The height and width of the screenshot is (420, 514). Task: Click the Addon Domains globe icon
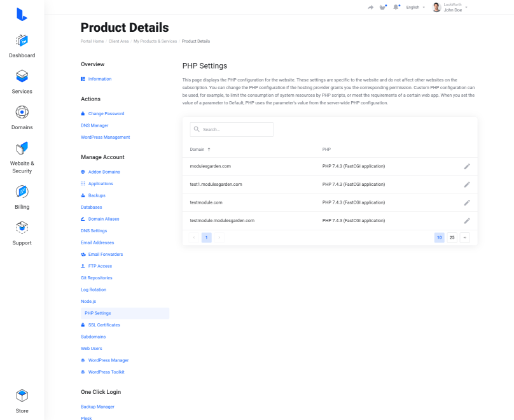[83, 172]
